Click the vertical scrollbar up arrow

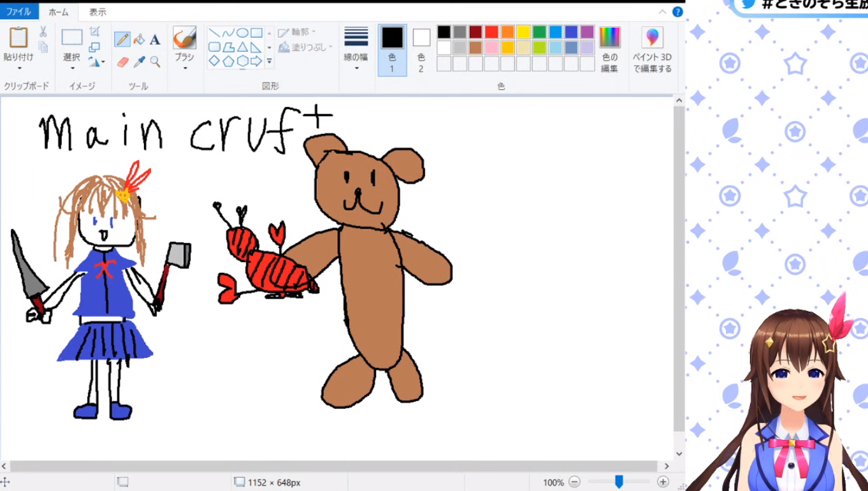[x=679, y=101]
